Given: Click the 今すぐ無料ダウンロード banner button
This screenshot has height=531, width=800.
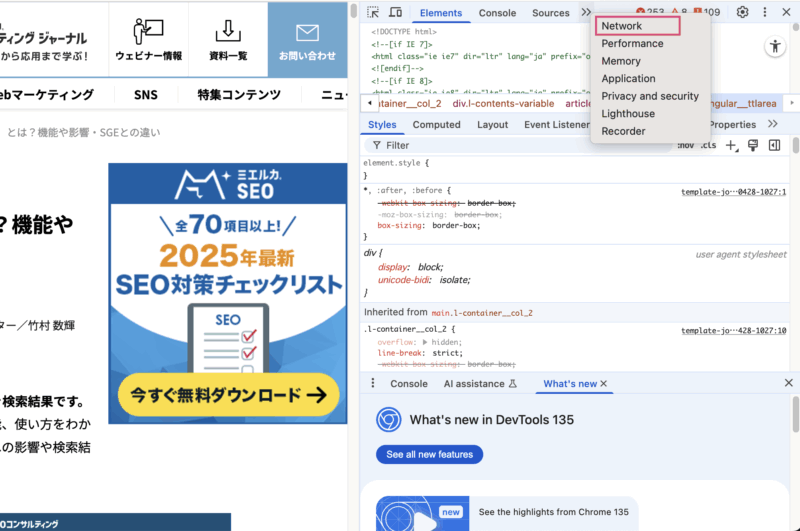Looking at the screenshot, I should [x=228, y=395].
